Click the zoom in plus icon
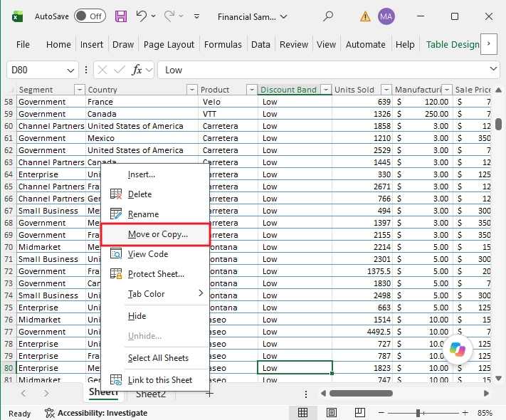Viewport: 506px width, 420px height. pyautogui.click(x=465, y=413)
